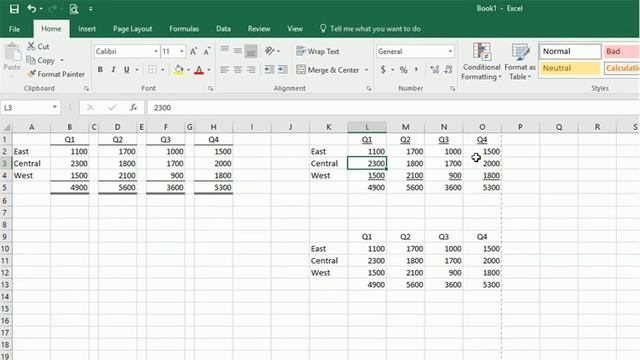
Task: Click the Tell me what you want to do box
Action: 370,29
